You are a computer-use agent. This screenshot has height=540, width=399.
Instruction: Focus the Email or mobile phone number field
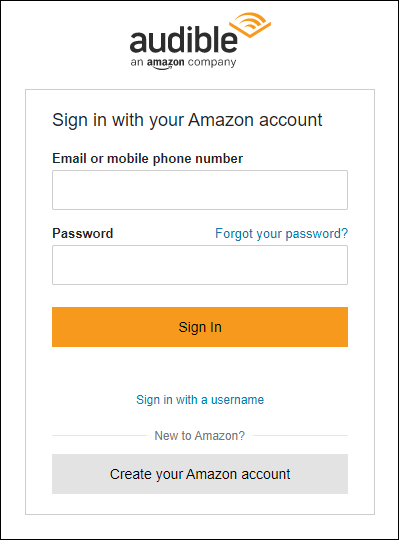[x=200, y=190]
